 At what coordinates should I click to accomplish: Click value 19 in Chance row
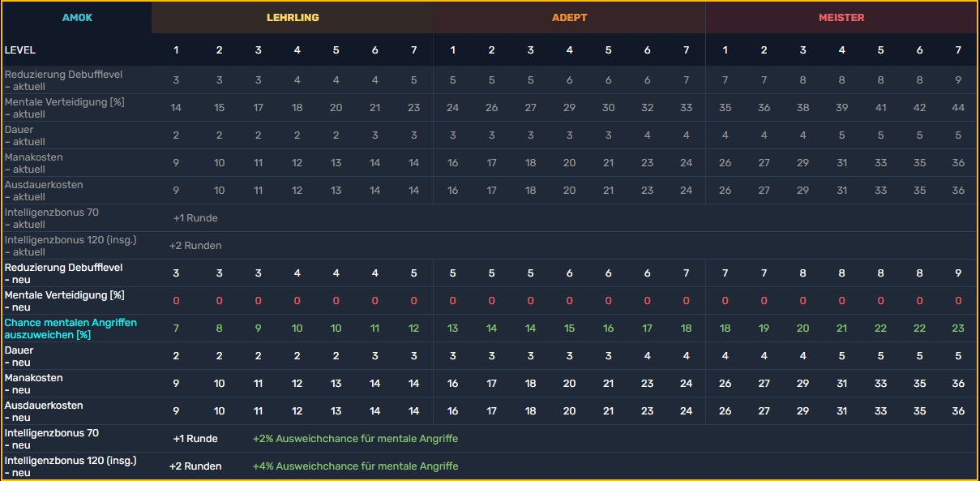click(x=764, y=328)
